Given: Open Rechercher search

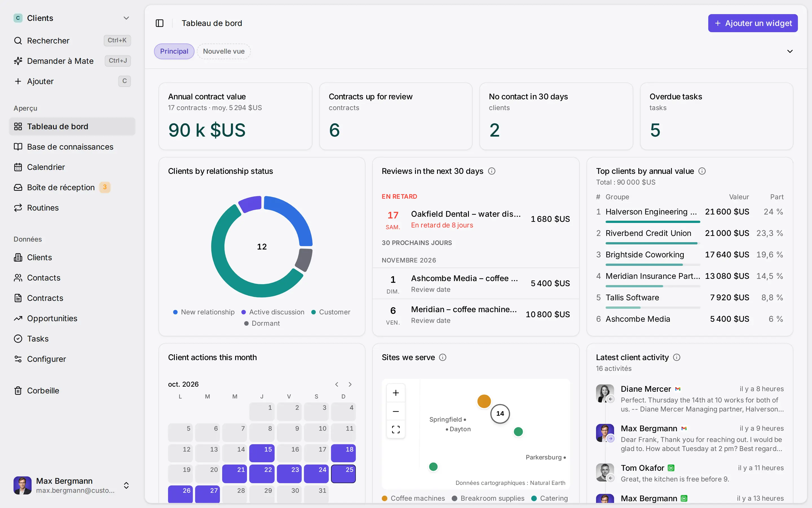Looking at the screenshot, I should coord(72,41).
